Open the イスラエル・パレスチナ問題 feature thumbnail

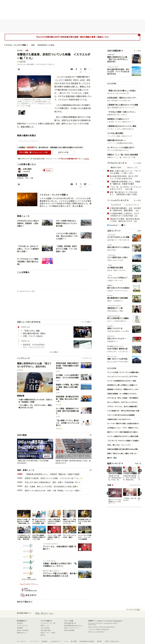point(27,199)
